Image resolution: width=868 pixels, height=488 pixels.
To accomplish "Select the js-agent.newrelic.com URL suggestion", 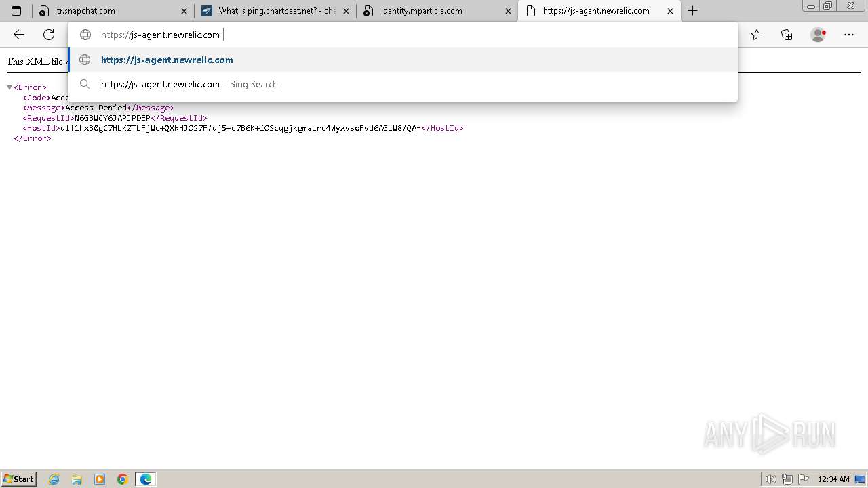I will tap(403, 60).
